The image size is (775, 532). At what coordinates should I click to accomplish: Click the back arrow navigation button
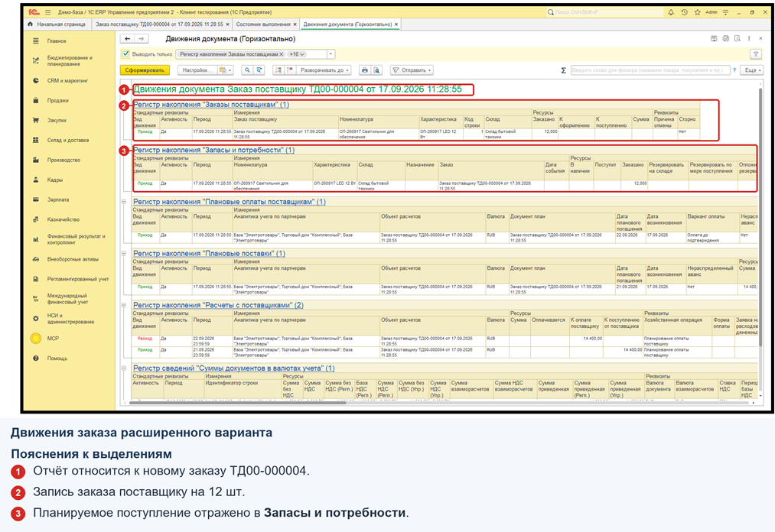pos(128,38)
